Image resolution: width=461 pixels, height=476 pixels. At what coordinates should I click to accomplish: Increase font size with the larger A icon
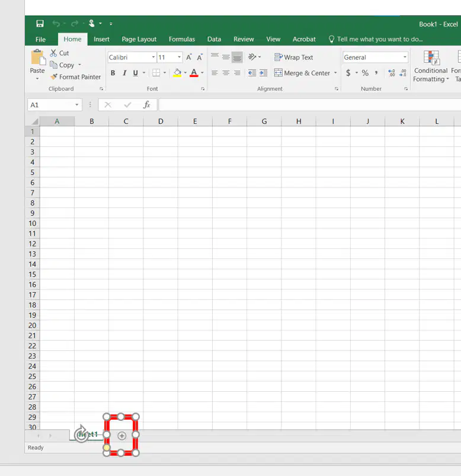click(x=189, y=57)
